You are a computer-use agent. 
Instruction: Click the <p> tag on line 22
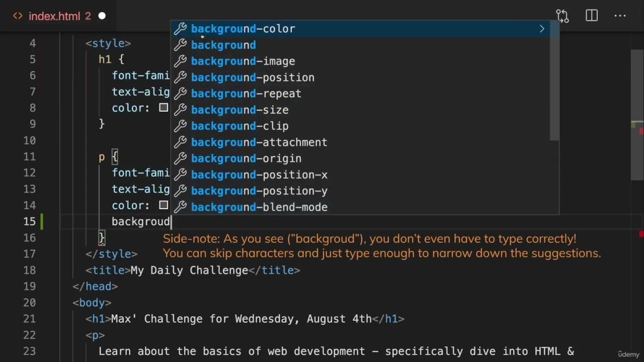[95, 335]
